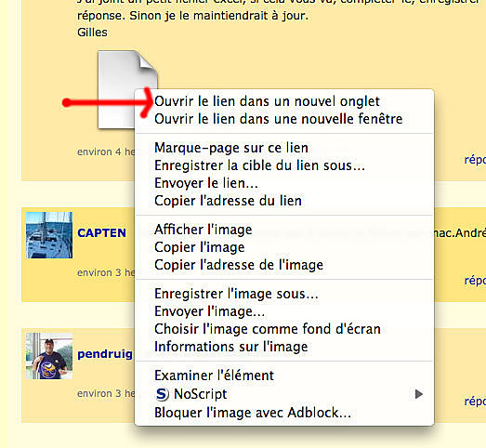
Task: Click Envoyer le lien… entry
Action: (x=284, y=183)
